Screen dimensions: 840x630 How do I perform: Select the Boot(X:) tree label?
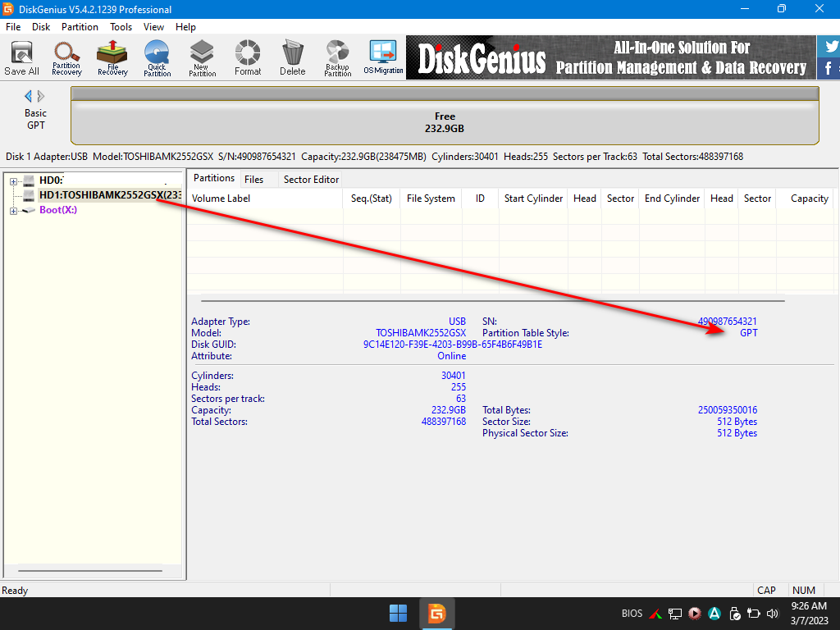[x=58, y=210]
